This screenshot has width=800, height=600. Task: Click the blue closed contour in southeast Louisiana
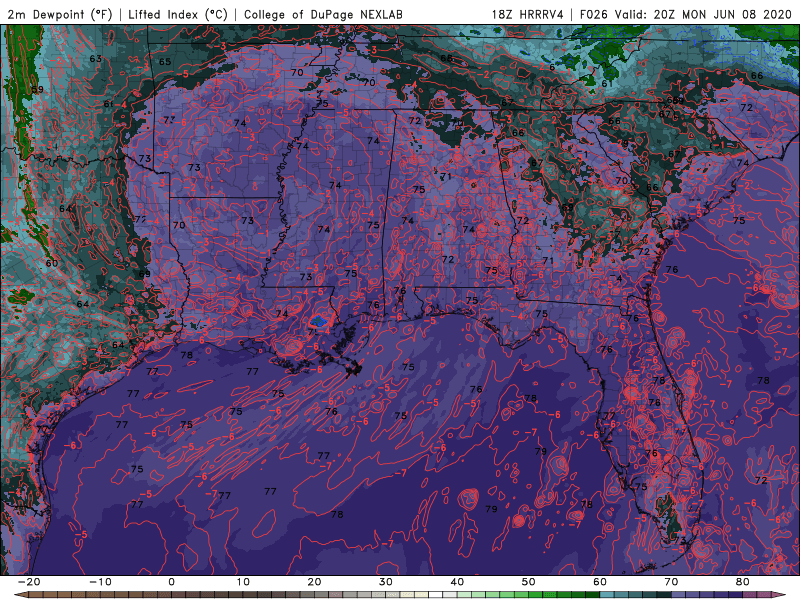318,321
